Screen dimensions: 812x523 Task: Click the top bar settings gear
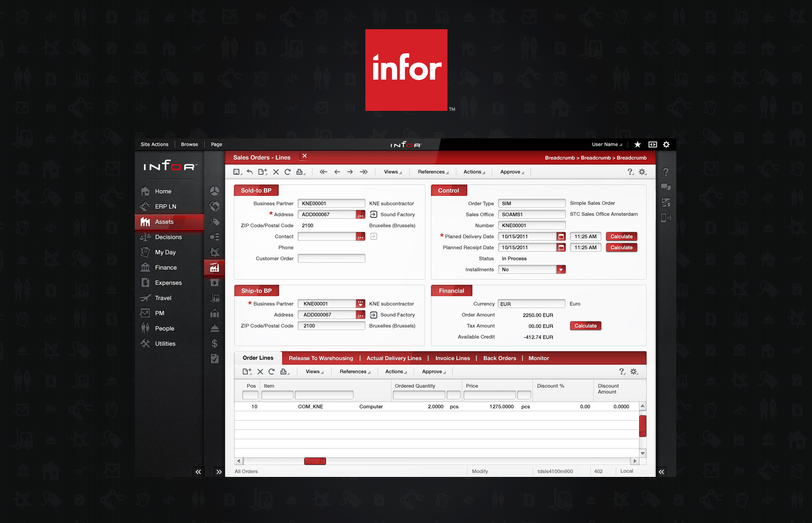pos(666,144)
